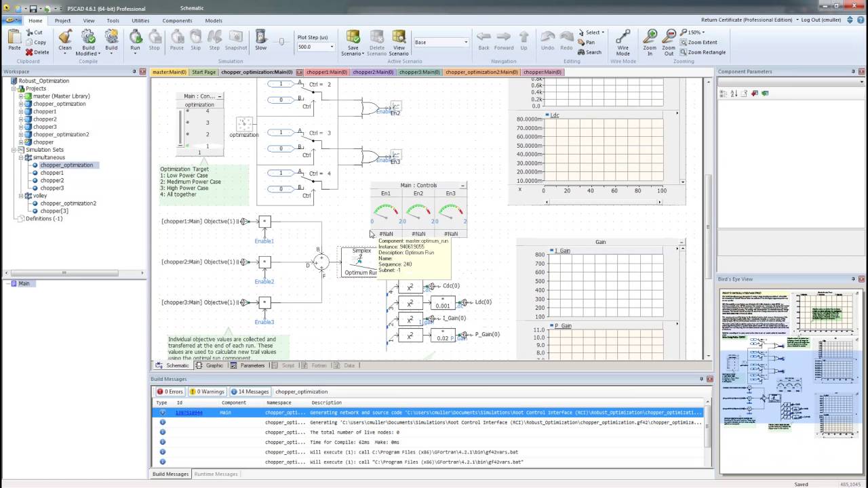
Task: Collapse the volley simulation set
Action: coord(21,195)
